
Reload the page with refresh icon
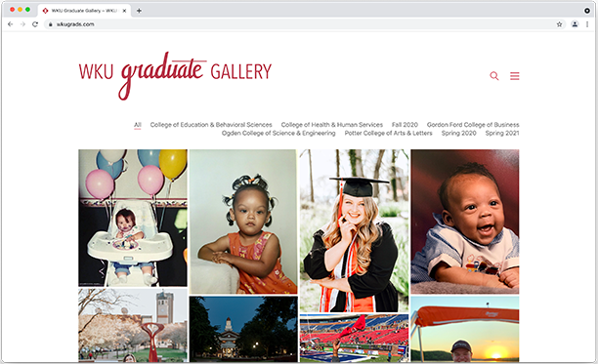click(35, 24)
